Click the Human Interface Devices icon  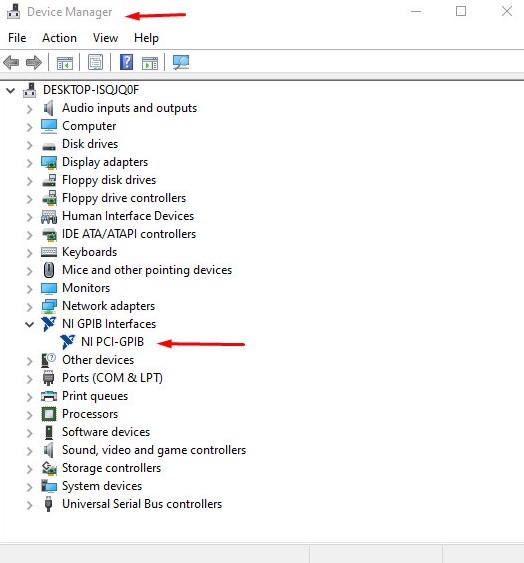tap(49, 217)
